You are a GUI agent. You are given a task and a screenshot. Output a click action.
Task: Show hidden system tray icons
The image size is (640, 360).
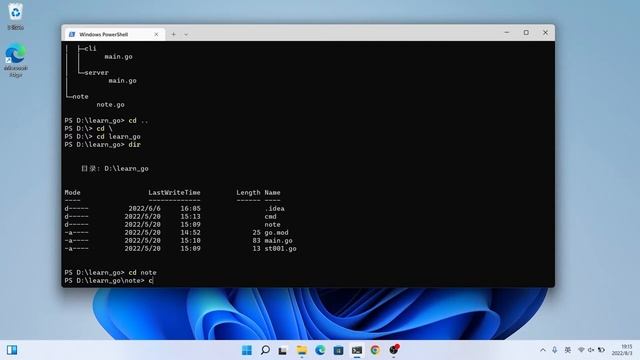tap(542, 350)
